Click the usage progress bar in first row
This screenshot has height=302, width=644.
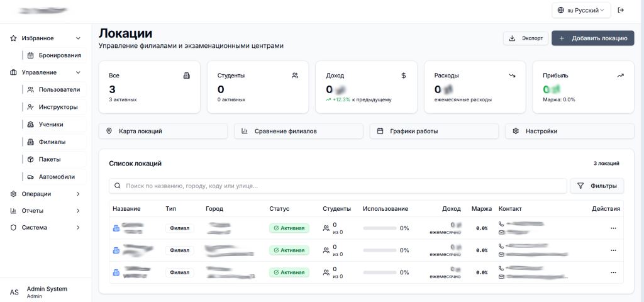pos(380,228)
